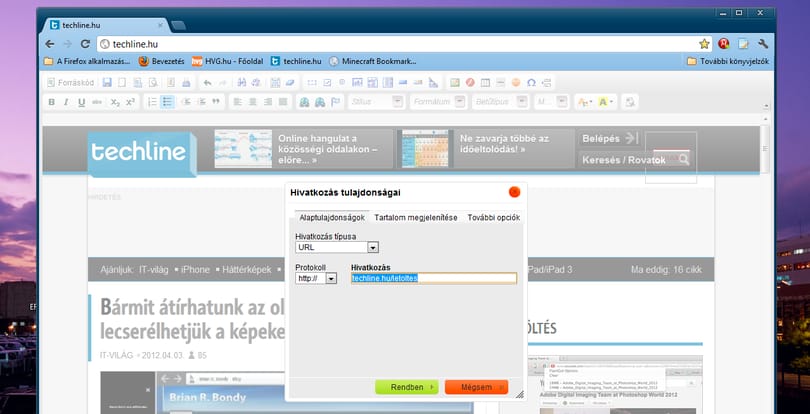The image size is (810, 414).
Task: Toggle Subscript formatting
Action: [115, 102]
